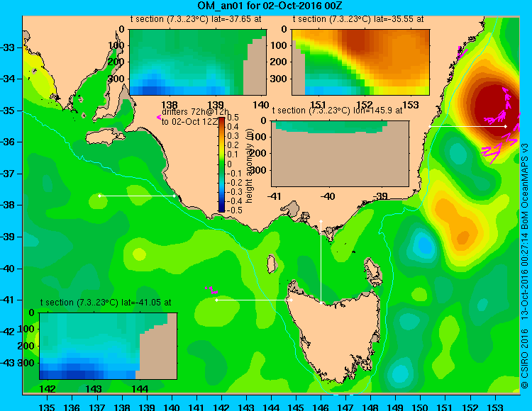Viewport: 532px width, 411px height.
Task: Click the x-axis label -40 of lon section
Action: coord(328,196)
